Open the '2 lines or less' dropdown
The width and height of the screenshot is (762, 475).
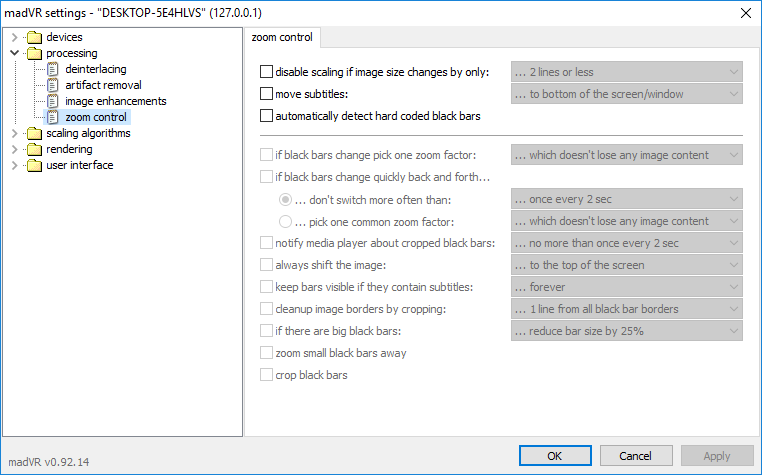(626, 71)
